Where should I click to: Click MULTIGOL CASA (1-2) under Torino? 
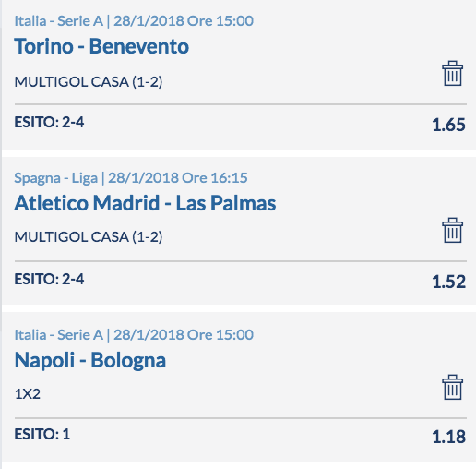point(89,82)
